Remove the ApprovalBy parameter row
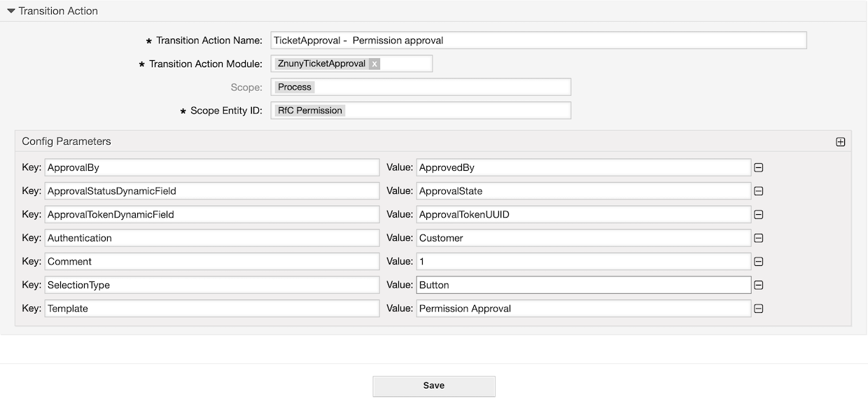 pyautogui.click(x=758, y=168)
